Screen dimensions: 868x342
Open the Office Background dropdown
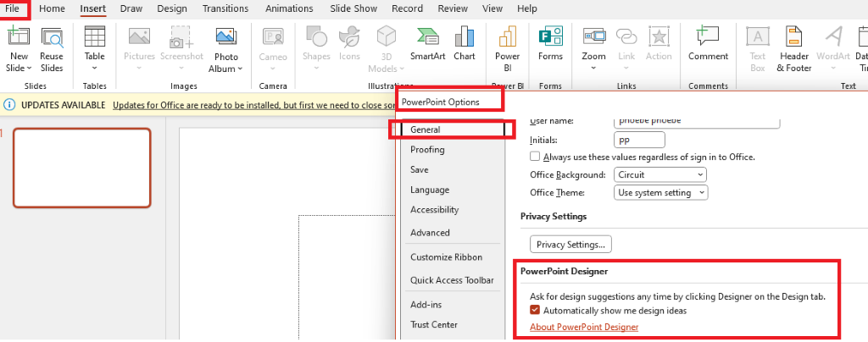click(x=659, y=174)
